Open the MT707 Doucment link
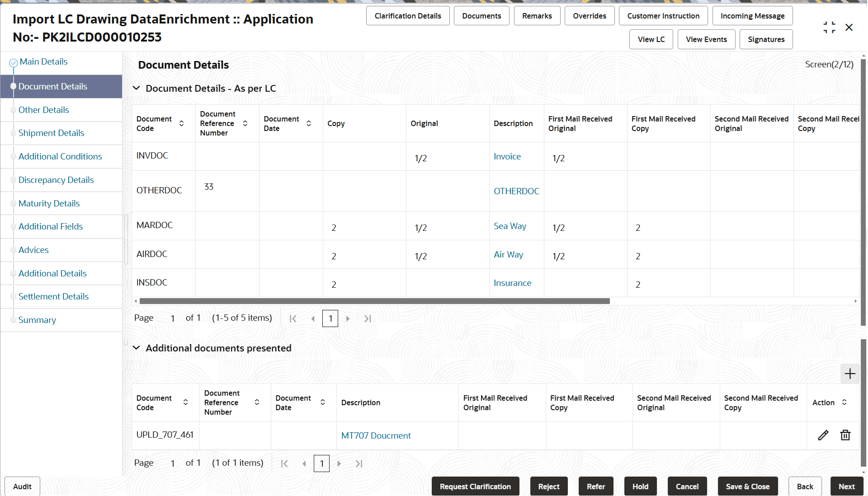The width and height of the screenshot is (868, 496). [x=376, y=435]
